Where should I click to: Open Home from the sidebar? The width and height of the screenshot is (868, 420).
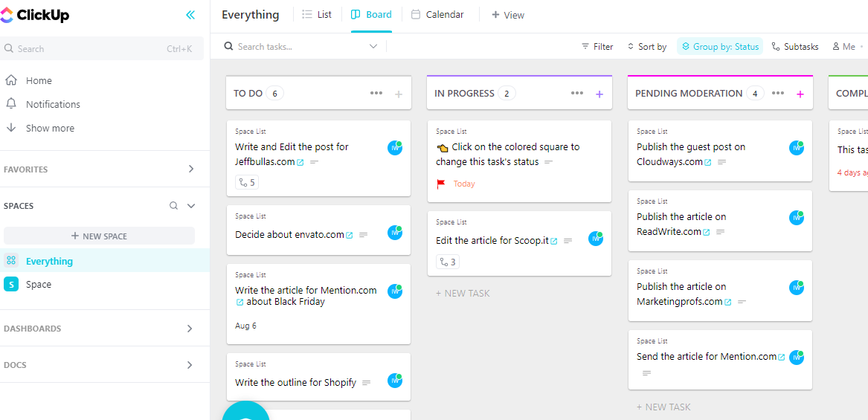(x=39, y=81)
